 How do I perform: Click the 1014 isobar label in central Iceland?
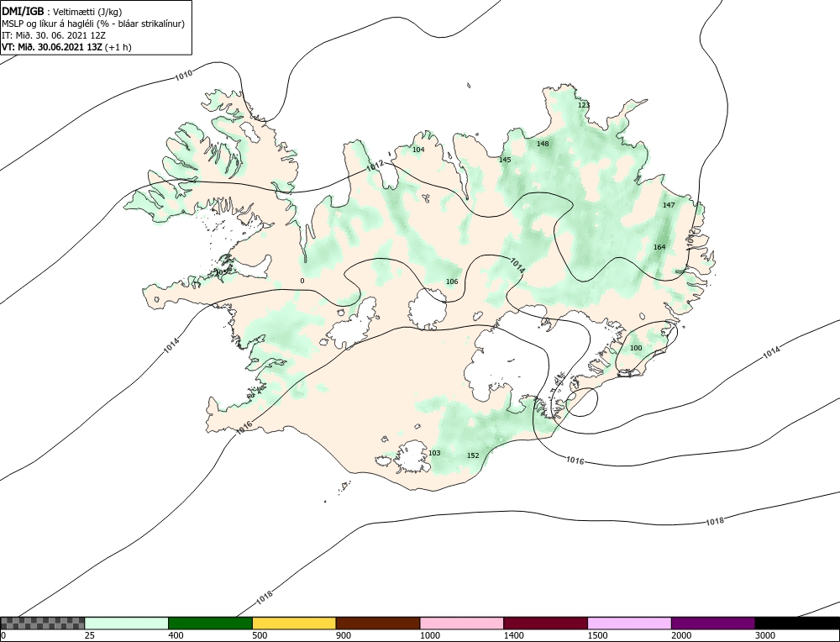[x=517, y=266]
